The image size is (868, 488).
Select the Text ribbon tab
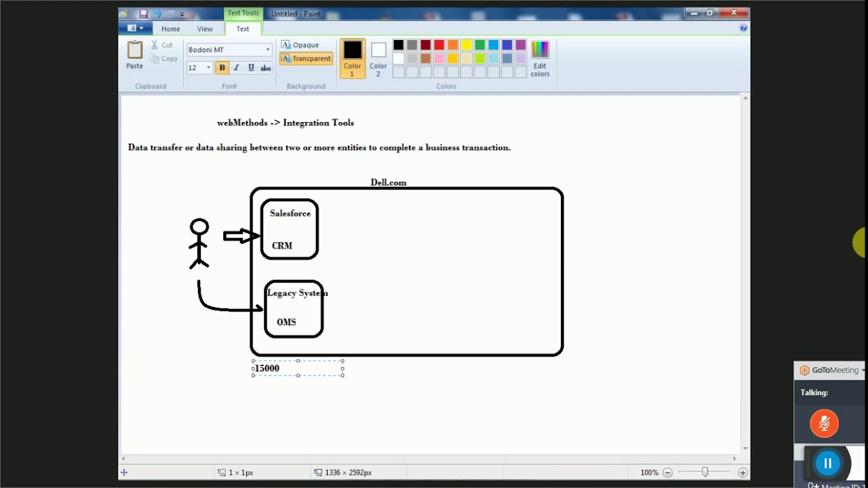click(x=243, y=29)
